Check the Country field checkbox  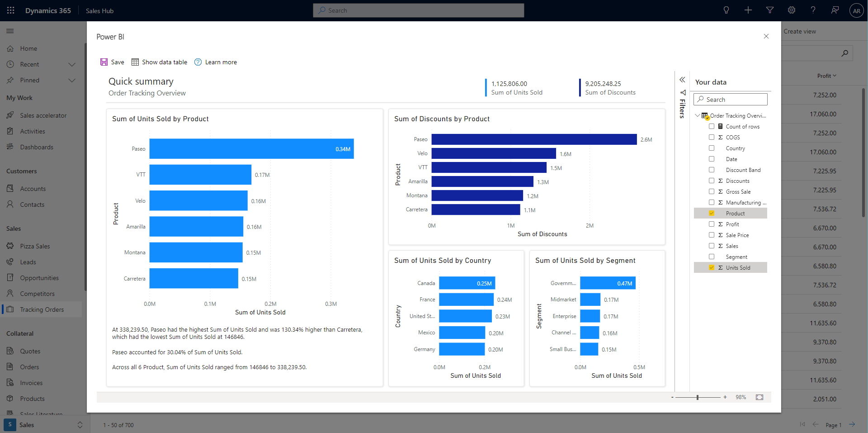coord(712,148)
